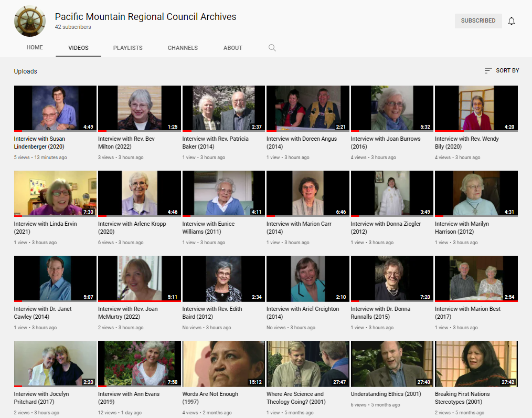Open title 'Where Are Science and Theology Going?'

pos(296,398)
